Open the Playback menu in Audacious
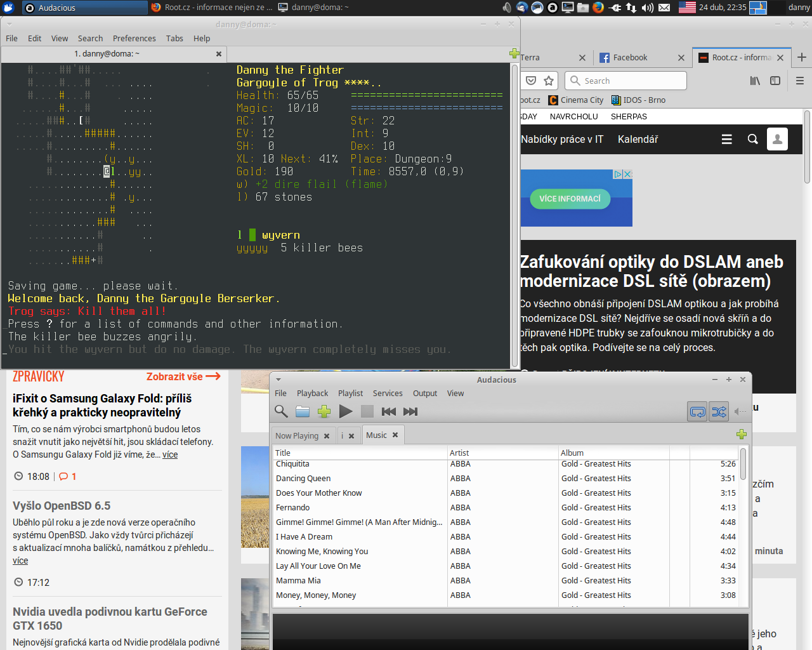Screen dimensions: 812x650 312,393
